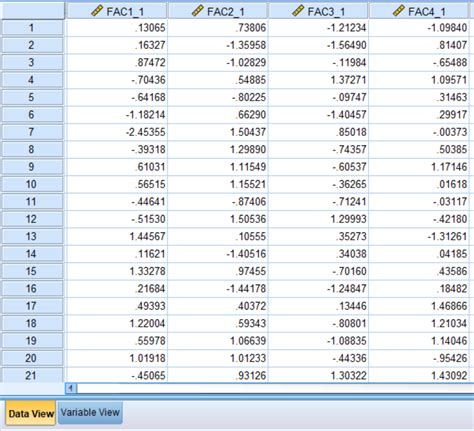Click cell value .81407

(x=419, y=45)
